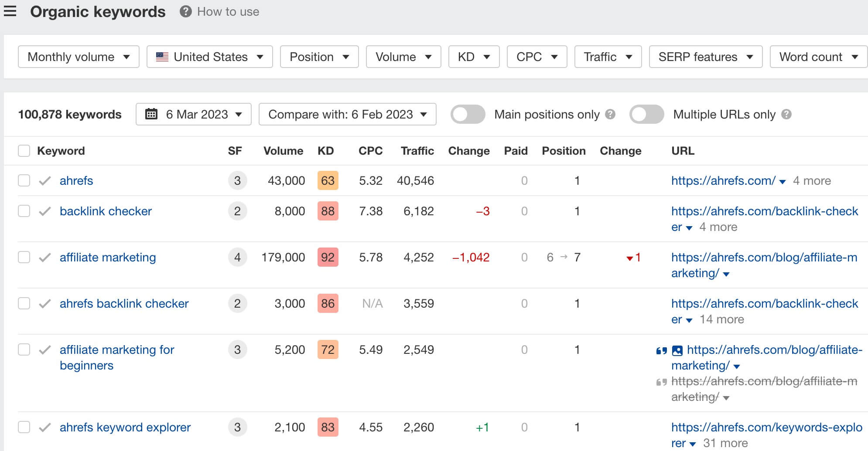868x451 pixels.
Task: Open the affiliate marketing keyword link
Action: [x=108, y=257]
